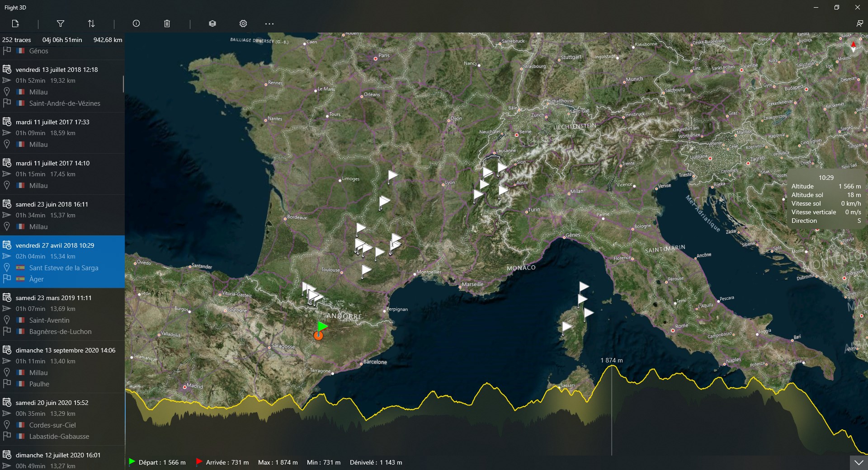The width and height of the screenshot is (868, 470).
Task: Click the selected 'vendredi 27 avril 2018 10:29' trace
Action: click(62, 262)
